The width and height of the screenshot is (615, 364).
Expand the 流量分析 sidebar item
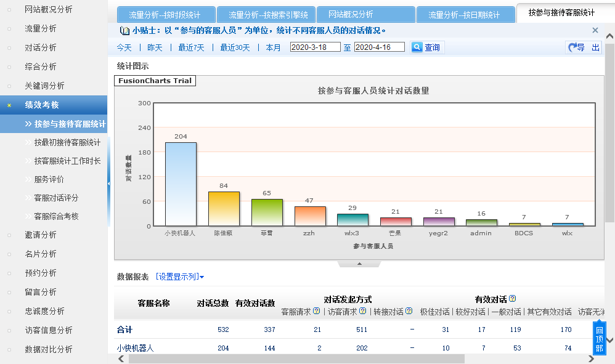[x=41, y=28]
